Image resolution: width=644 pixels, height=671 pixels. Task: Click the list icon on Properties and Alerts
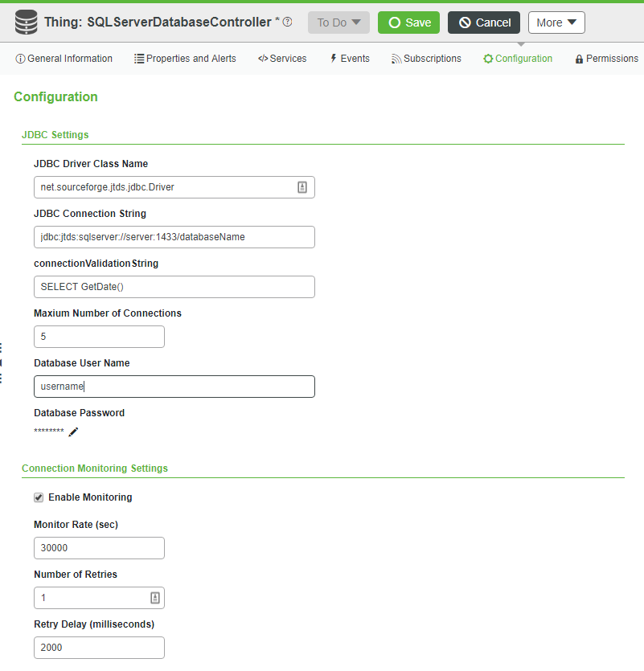[x=138, y=58]
